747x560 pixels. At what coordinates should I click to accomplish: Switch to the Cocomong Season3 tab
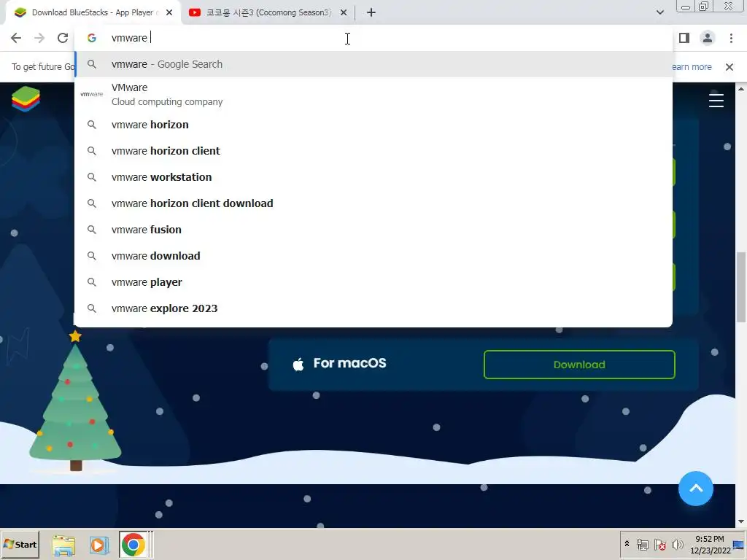coord(267,12)
